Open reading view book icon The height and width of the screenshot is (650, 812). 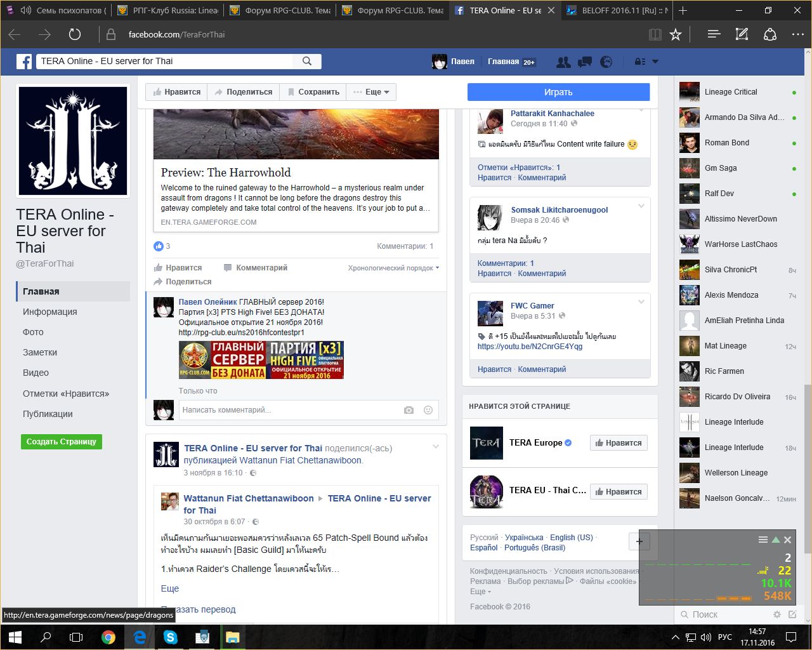click(655, 34)
